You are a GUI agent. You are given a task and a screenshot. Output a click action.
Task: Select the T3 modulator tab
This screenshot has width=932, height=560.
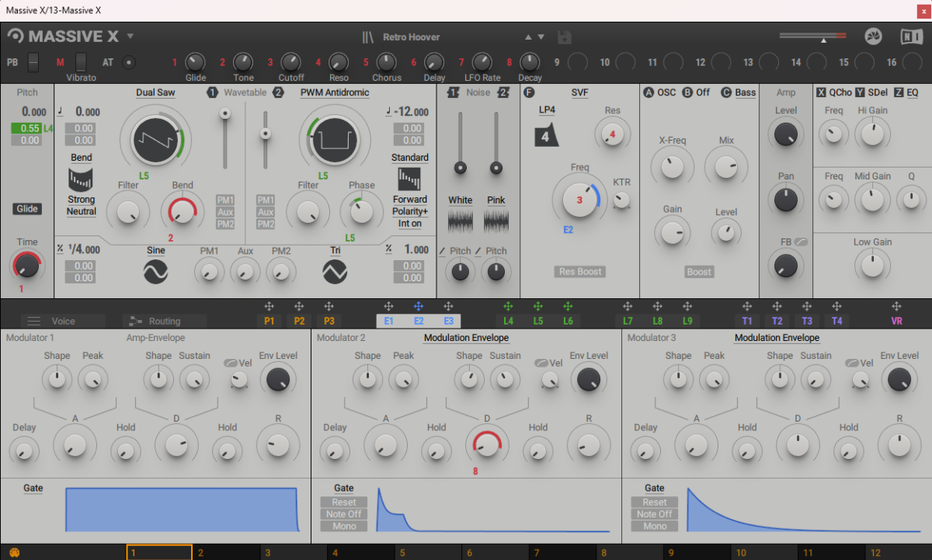807,321
